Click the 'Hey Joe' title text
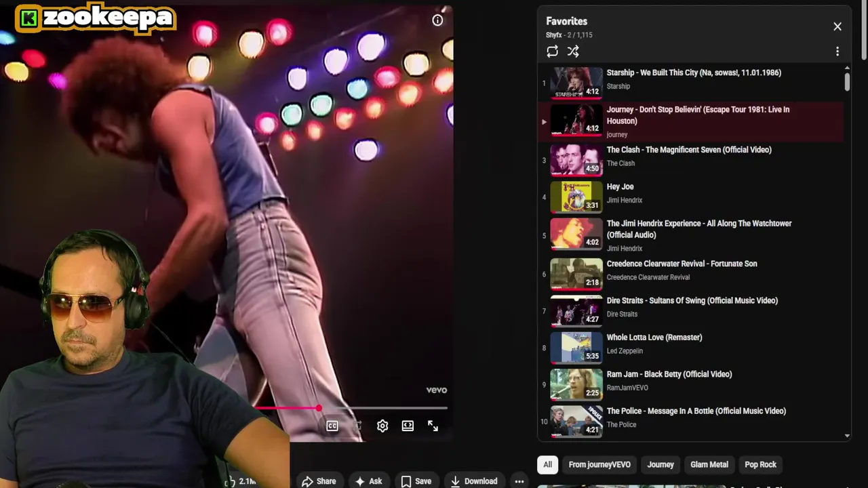This screenshot has height=488, width=868. (x=620, y=186)
